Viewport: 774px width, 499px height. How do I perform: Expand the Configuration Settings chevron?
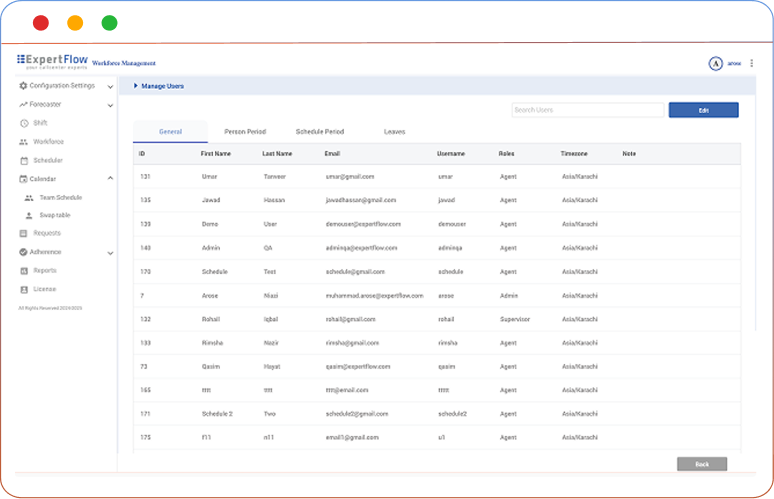tap(110, 87)
